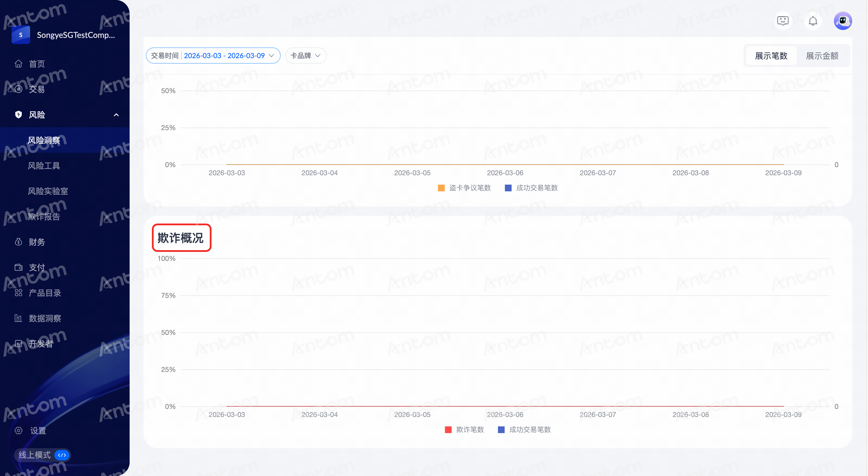Open 产品目录 in the sidebar

click(45, 293)
